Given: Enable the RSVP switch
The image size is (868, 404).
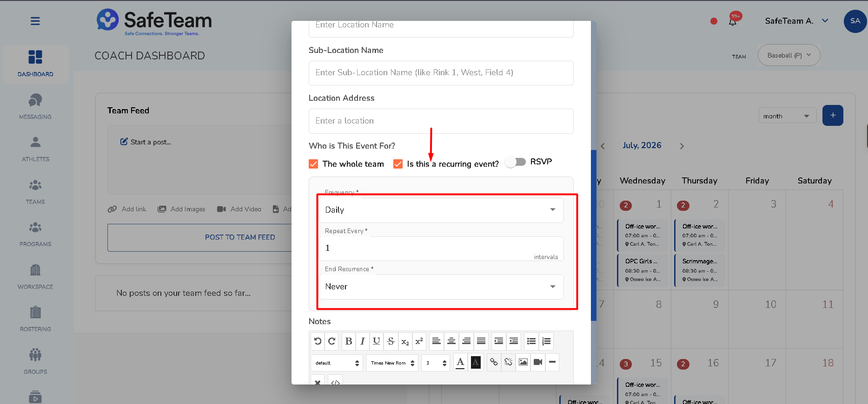Looking at the screenshot, I should point(516,162).
